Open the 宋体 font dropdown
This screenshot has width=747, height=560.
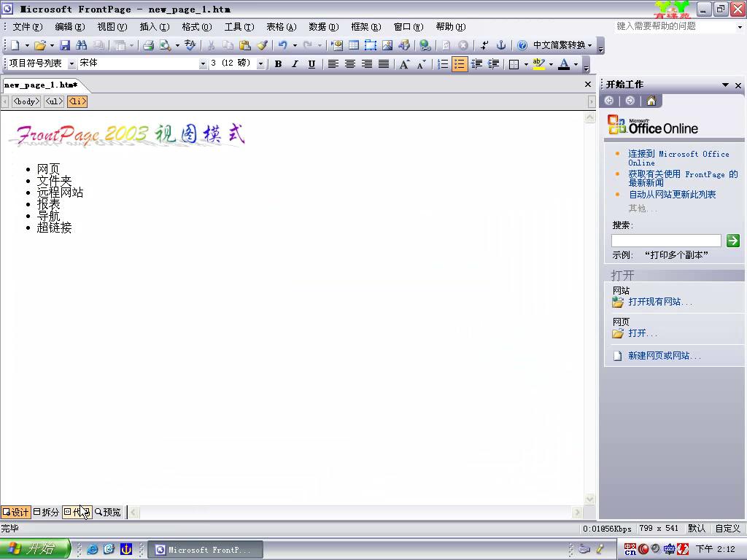tap(203, 64)
